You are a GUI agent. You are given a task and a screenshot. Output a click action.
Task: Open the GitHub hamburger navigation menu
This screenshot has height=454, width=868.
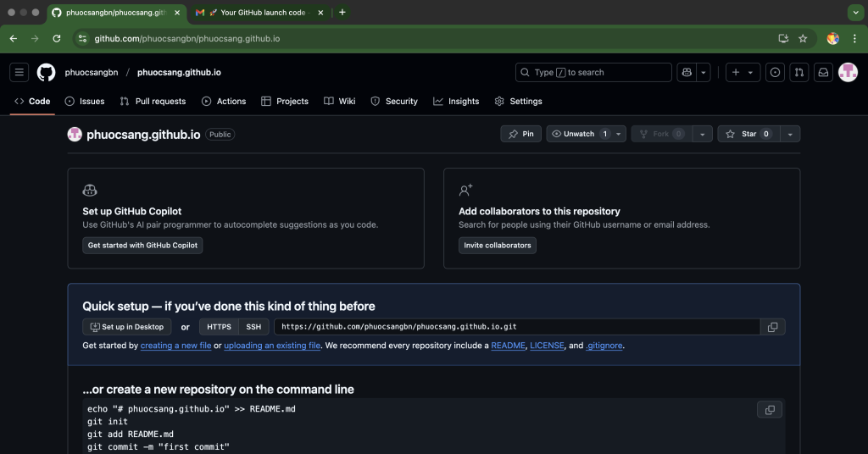(19, 73)
